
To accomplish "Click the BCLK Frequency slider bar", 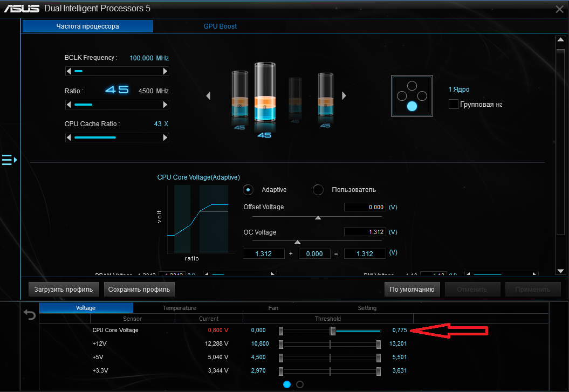I will (x=117, y=71).
